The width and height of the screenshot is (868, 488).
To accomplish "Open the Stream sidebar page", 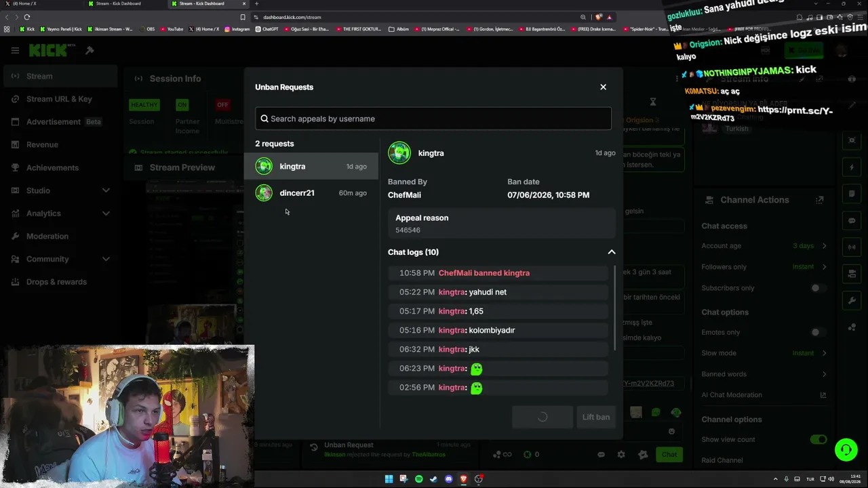I will tap(60, 76).
